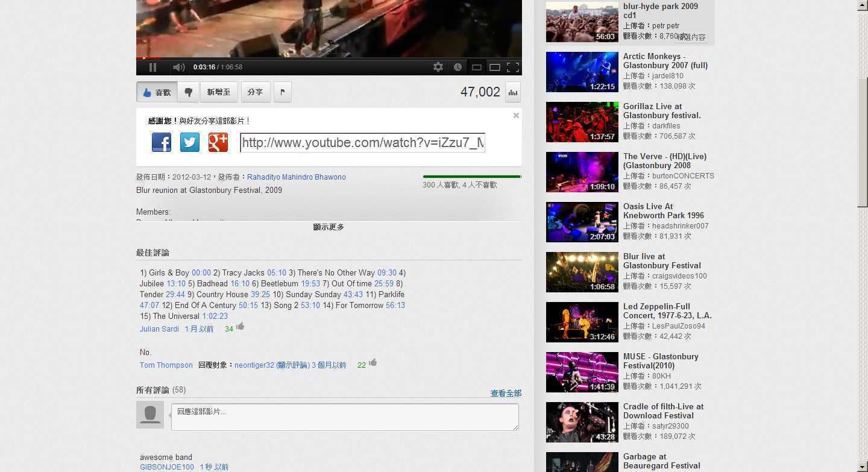Open Blur live at Glastonbury Festival thumbnail

point(582,272)
